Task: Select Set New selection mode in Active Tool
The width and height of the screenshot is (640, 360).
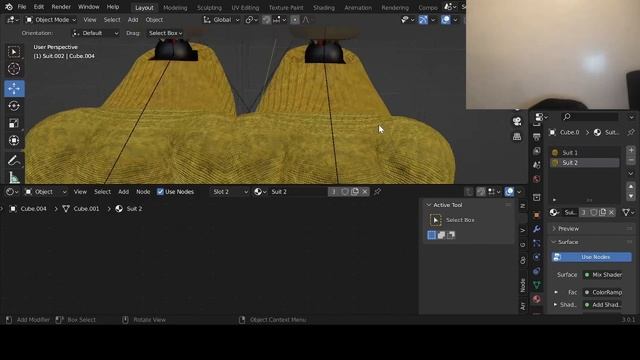Action: tap(431, 235)
